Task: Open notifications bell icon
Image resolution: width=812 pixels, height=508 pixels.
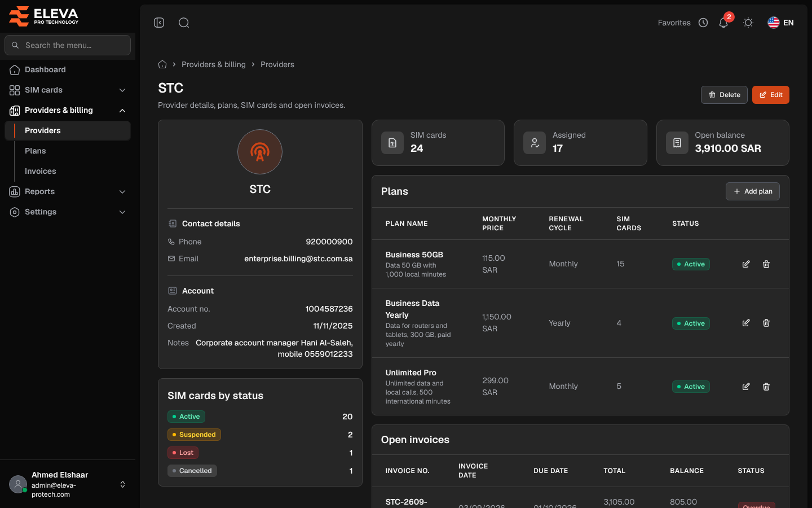Action: pyautogui.click(x=723, y=23)
